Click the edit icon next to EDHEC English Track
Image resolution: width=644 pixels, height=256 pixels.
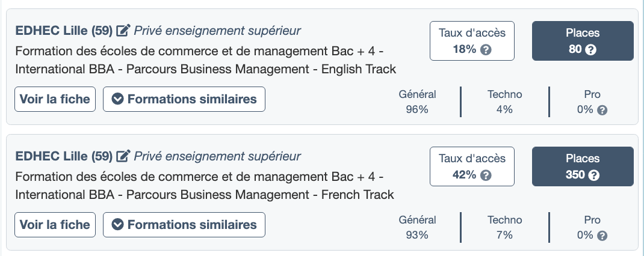click(123, 30)
